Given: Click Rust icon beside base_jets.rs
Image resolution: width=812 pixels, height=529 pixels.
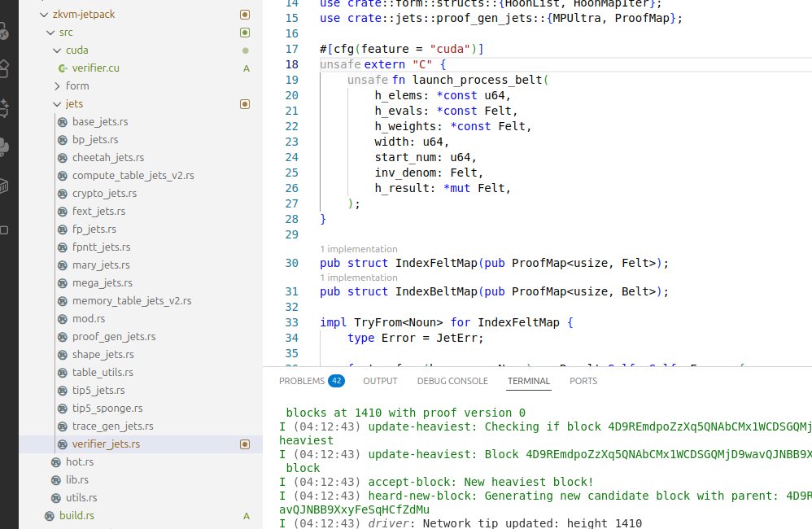Looking at the screenshot, I should click(x=63, y=122).
